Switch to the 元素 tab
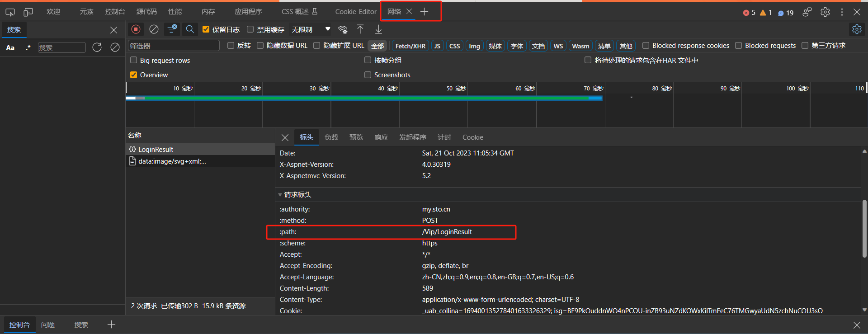Viewport: 868px width, 334px height. click(86, 12)
